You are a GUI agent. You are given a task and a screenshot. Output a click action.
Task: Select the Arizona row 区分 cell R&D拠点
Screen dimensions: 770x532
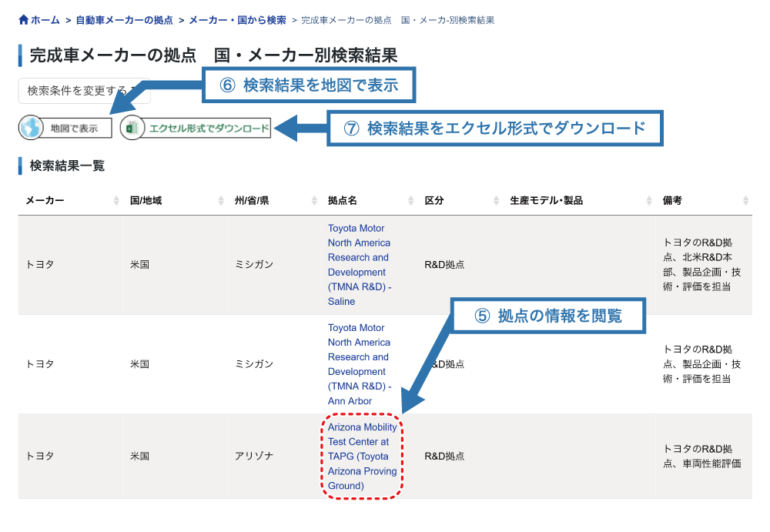tap(444, 456)
